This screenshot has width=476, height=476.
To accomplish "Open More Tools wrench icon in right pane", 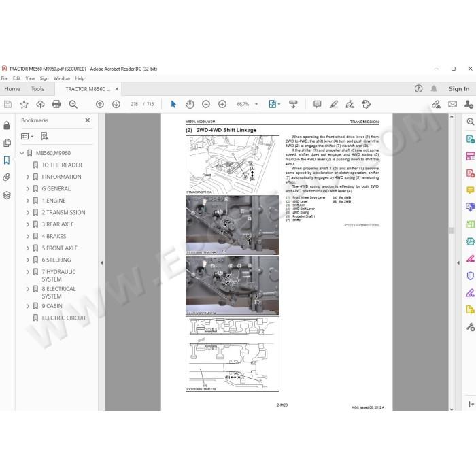I will coord(471,327).
